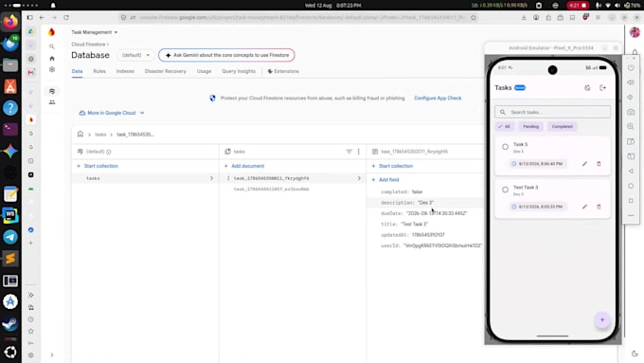644x363 pixels.
Task: Go to Firebase project overview home
Action: (52, 59)
